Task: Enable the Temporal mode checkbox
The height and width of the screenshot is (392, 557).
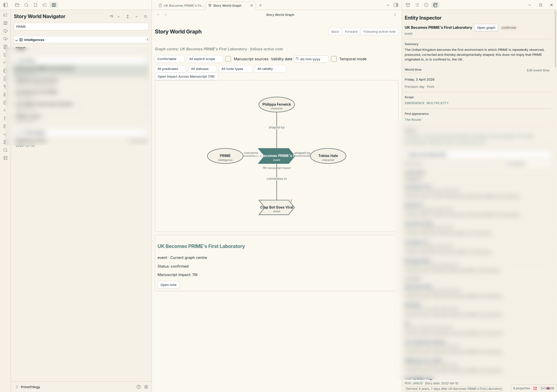Action: click(x=334, y=59)
